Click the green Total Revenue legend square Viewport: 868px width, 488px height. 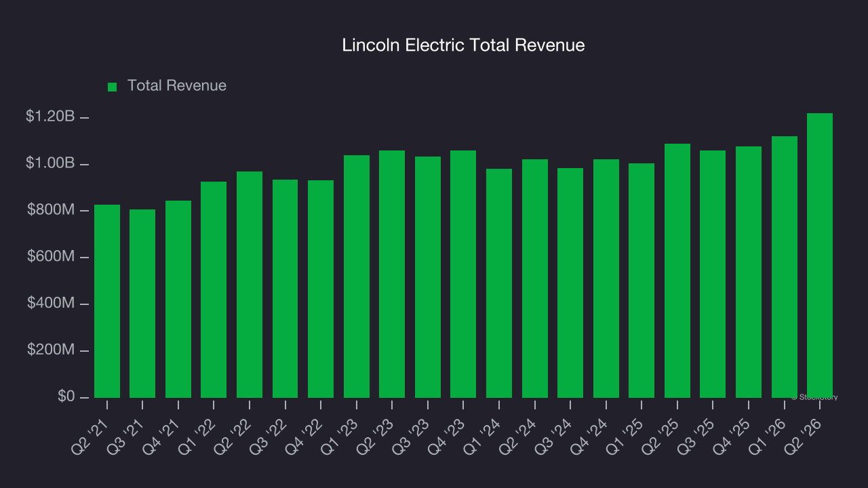click(113, 87)
